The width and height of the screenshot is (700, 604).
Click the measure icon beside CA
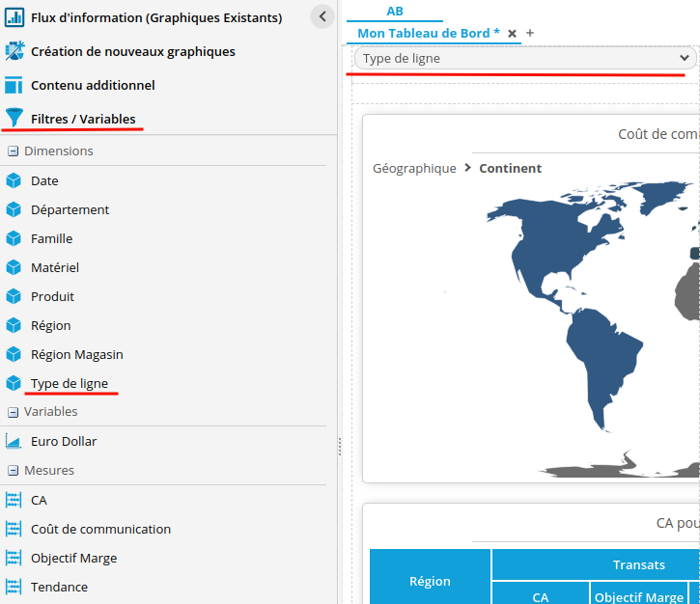(14, 500)
